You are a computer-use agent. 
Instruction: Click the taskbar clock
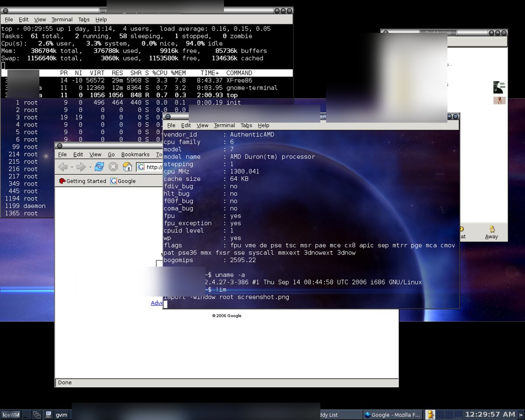[x=490, y=414]
